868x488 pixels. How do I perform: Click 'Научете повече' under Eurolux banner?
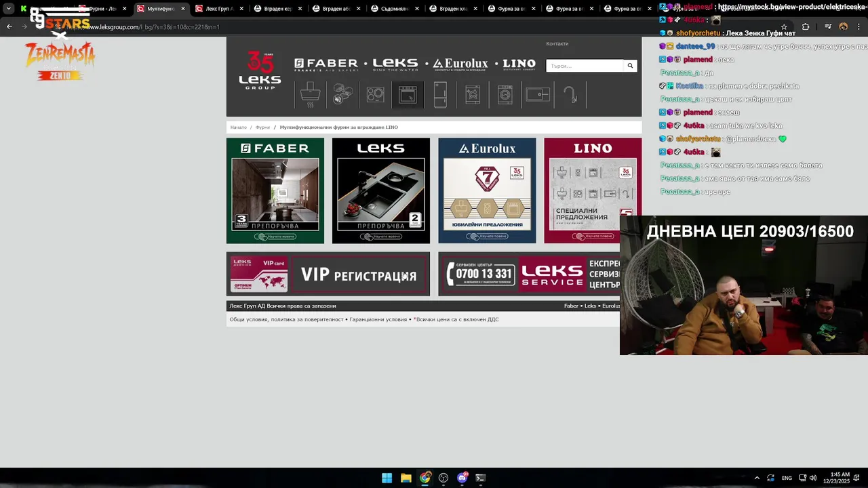coord(487,237)
